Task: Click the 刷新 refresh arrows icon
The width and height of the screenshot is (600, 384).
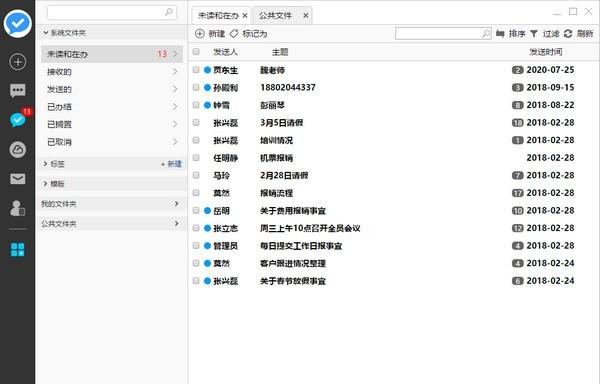Action: (x=568, y=34)
